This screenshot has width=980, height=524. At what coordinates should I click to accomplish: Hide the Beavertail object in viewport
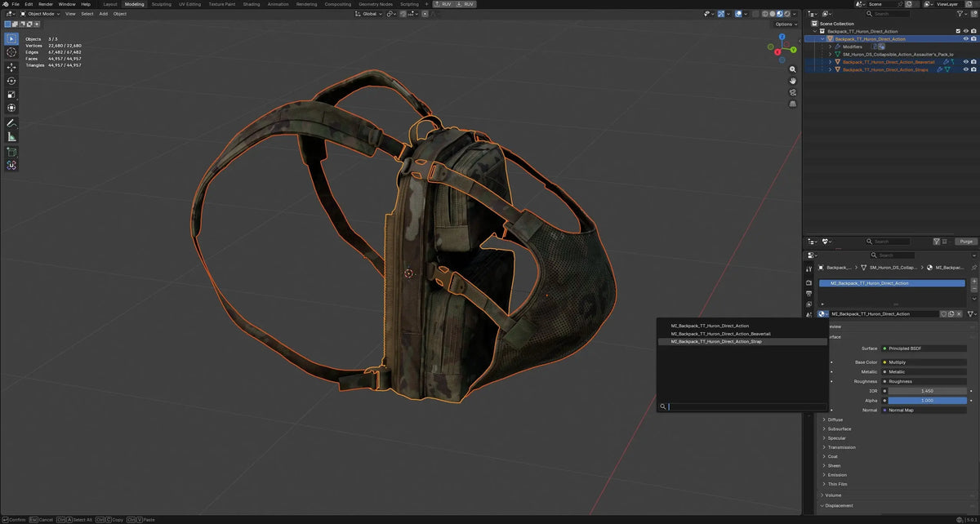click(x=966, y=61)
